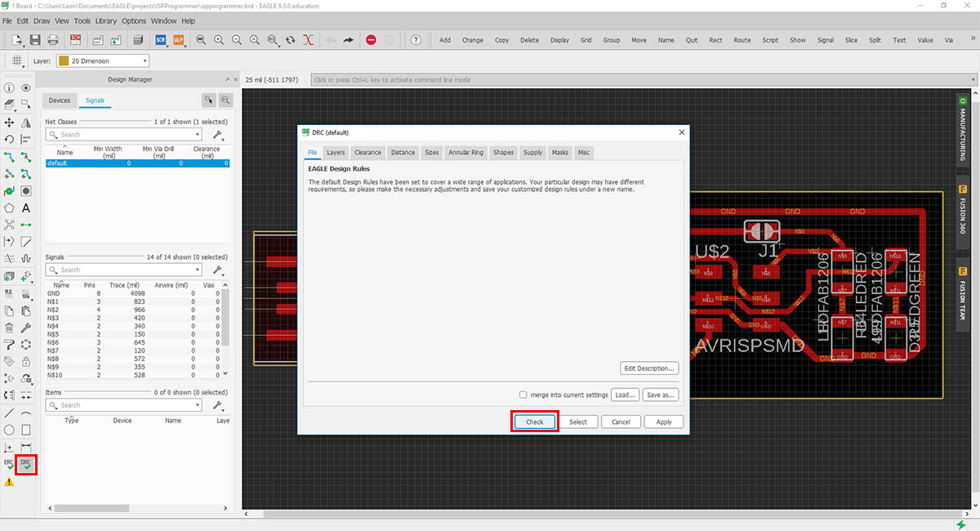Screen dimensions: 980x531
Task: Click the Load... button
Action: coord(626,395)
